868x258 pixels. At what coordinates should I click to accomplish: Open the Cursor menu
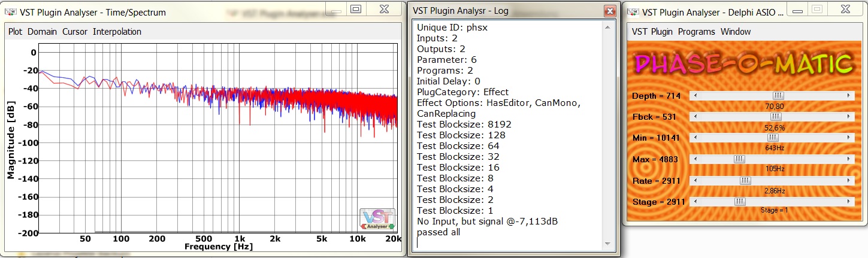click(x=75, y=32)
